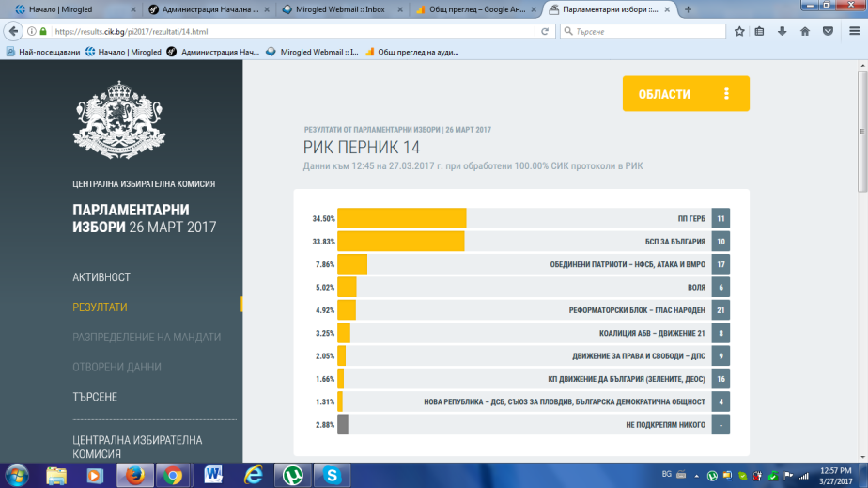Open uTorrent from the taskbar
This screenshot has height=488, width=868.
(293, 475)
